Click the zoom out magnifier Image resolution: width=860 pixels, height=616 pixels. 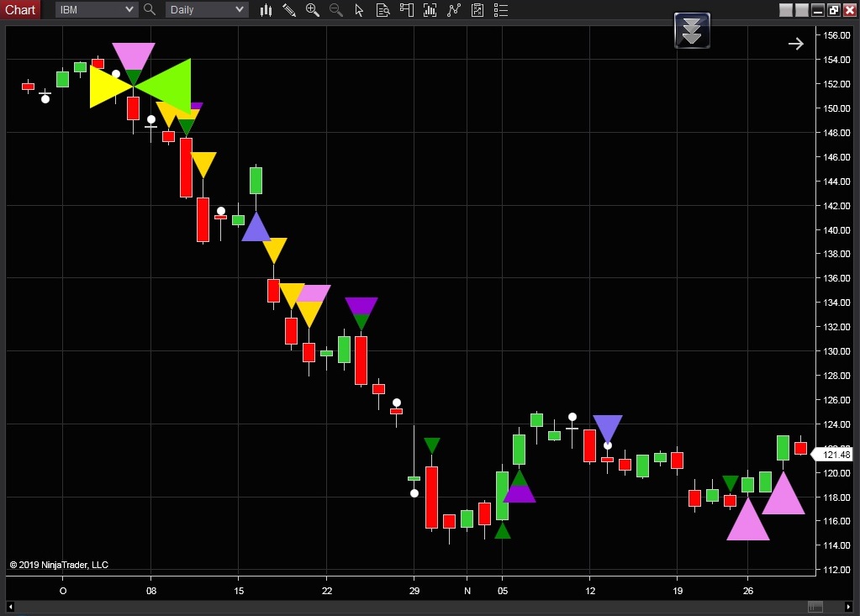point(336,10)
